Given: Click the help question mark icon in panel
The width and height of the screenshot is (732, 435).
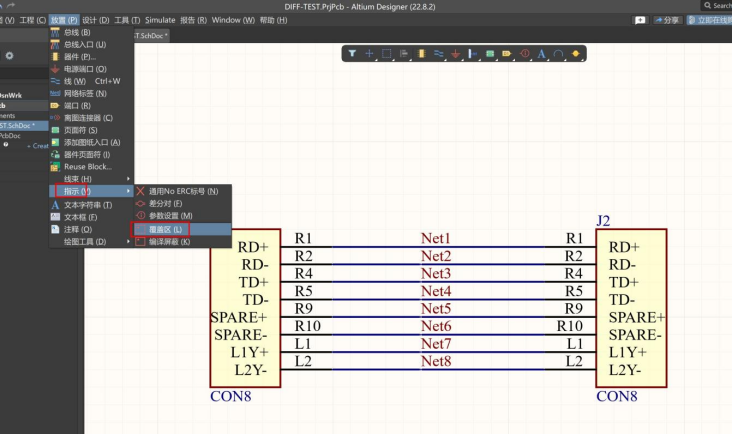Looking at the screenshot, I should (6, 145).
